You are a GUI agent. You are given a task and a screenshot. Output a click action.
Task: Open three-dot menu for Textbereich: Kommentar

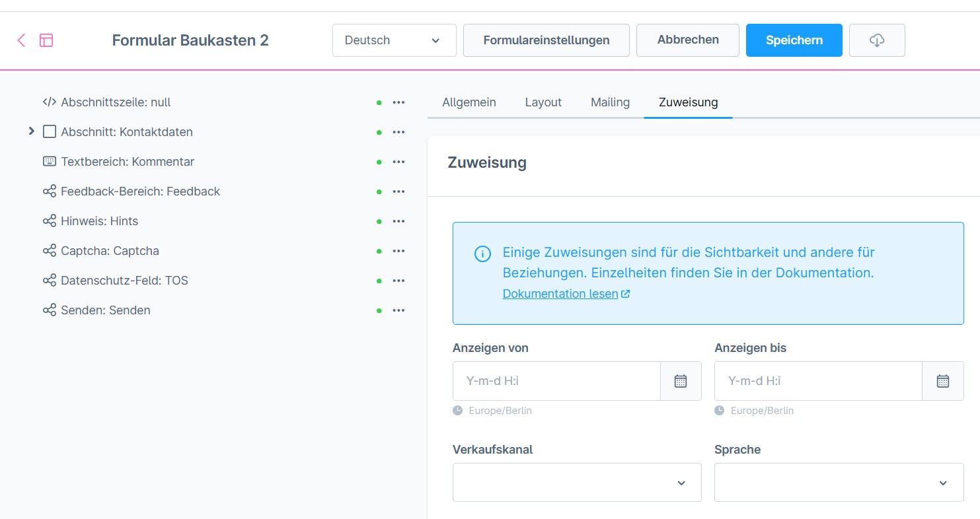pos(398,162)
